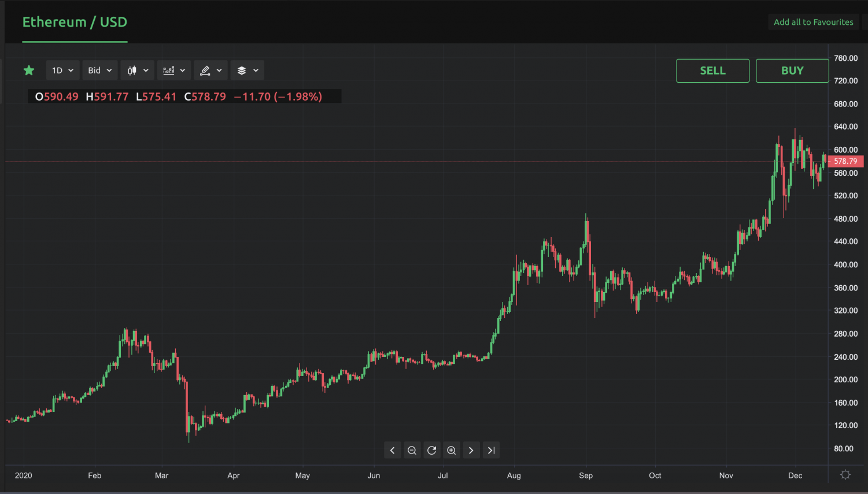Expand the drawing tools dropdown arrow
This screenshot has height=494, width=868.
[x=219, y=71]
